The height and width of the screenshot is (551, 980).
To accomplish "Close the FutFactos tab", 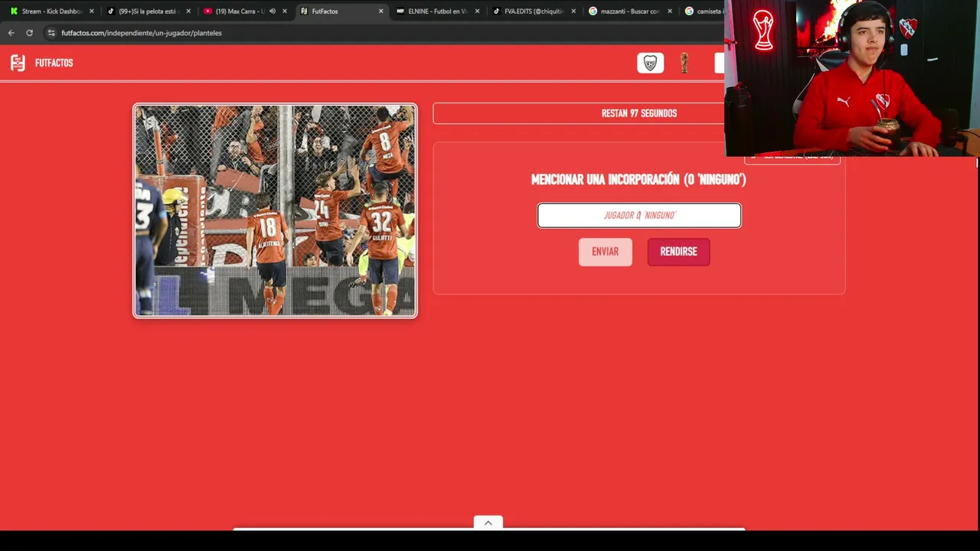I will point(381,11).
